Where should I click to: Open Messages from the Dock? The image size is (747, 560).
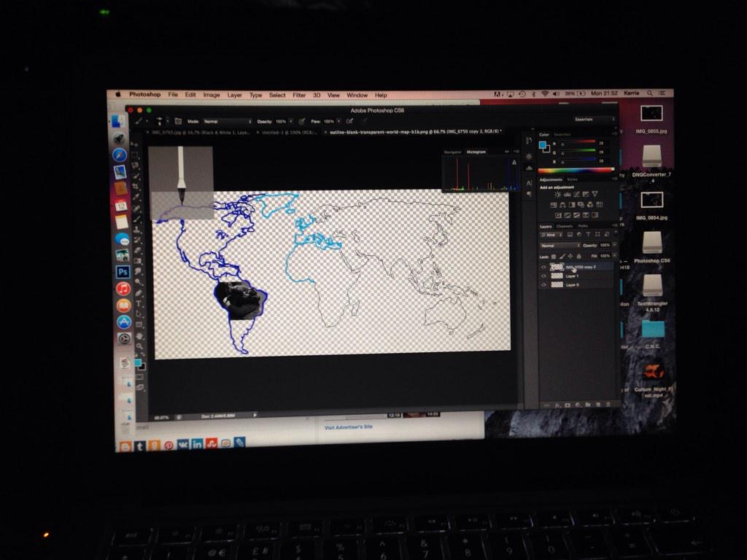click(x=122, y=239)
